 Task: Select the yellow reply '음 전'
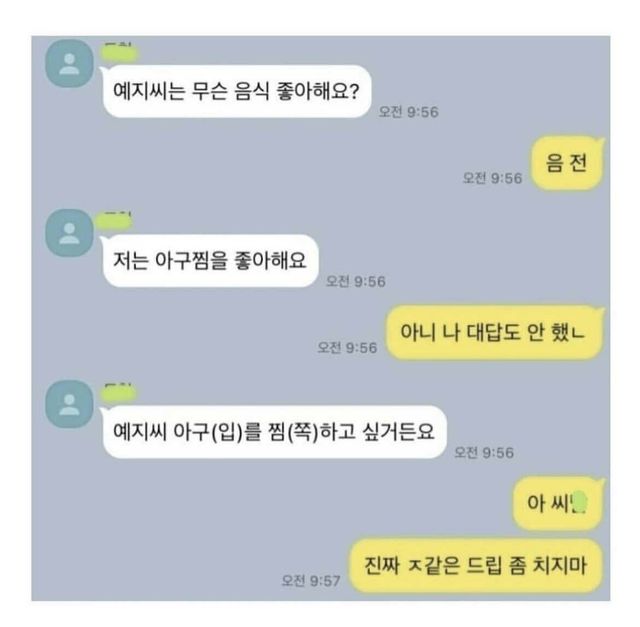click(567, 163)
